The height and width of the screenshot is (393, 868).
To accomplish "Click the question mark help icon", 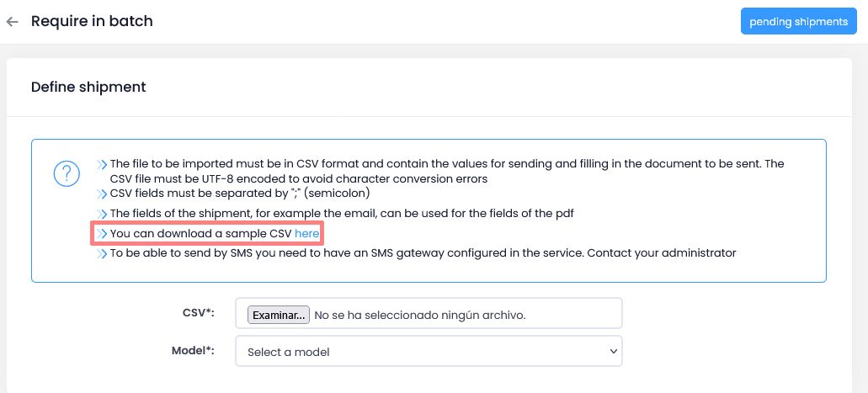I will click(x=67, y=173).
